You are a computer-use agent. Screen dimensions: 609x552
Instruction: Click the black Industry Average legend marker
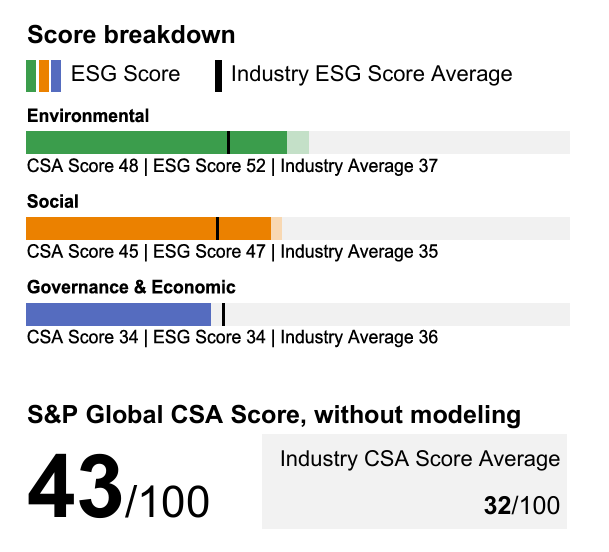[x=218, y=75]
